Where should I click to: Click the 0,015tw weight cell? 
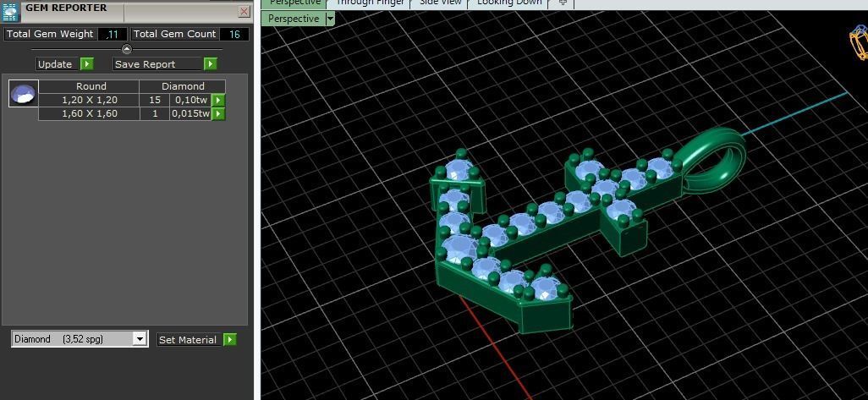[x=191, y=114]
